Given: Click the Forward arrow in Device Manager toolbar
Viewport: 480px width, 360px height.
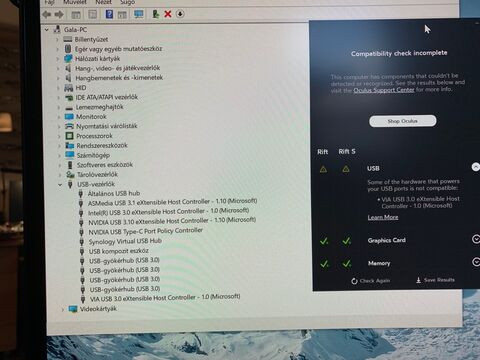Looking at the screenshot, I should pyautogui.click(x=59, y=14).
